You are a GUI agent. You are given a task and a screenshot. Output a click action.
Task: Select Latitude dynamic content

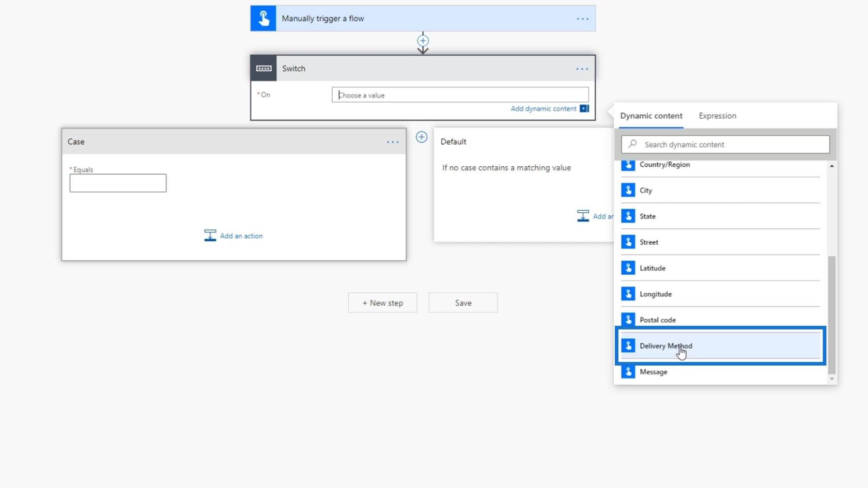[720, 267]
